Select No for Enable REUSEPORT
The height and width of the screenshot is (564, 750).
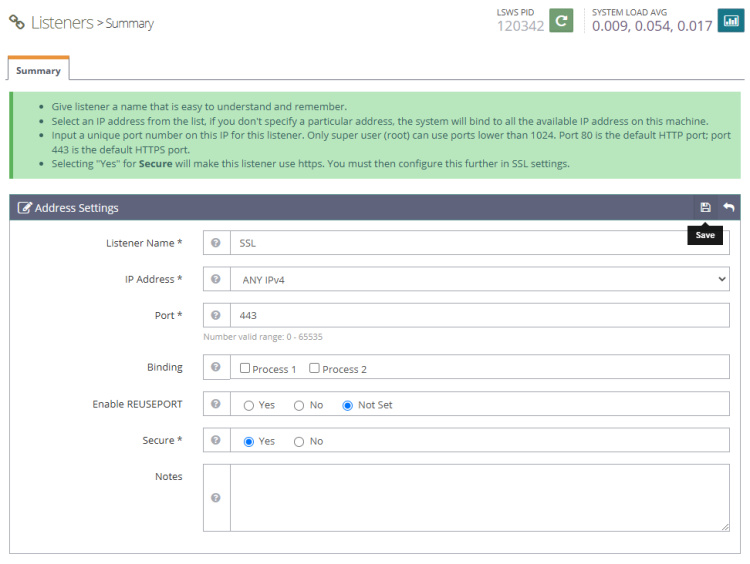tap(299, 405)
